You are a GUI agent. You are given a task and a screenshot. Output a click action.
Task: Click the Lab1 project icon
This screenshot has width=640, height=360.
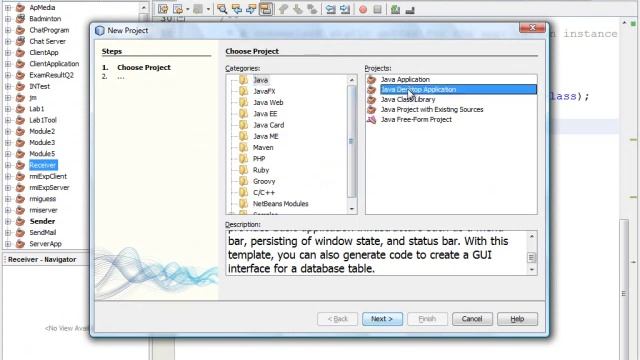pos(20,109)
